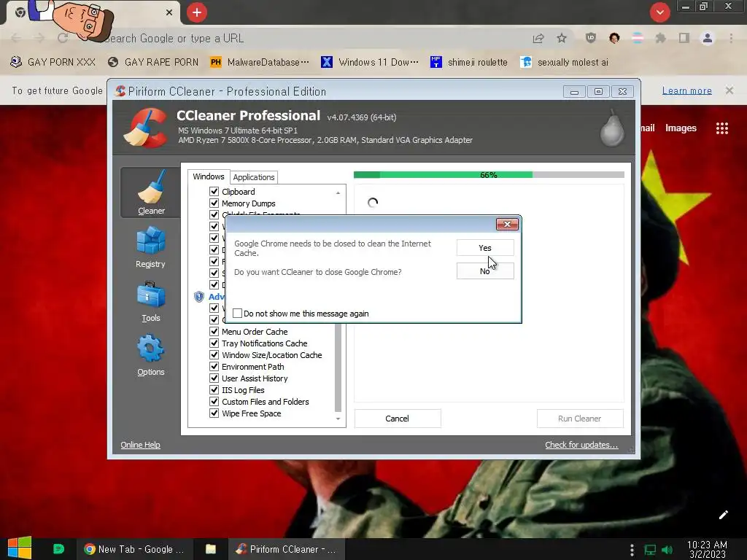Switch to Piriform CCleaner taskbar button
Viewport: 747px width, 560px height.
point(287,549)
